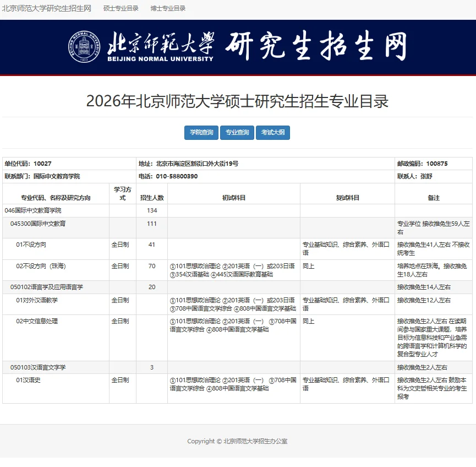Select enrollment number 70
This screenshot has width=476, height=467.
(152, 266)
